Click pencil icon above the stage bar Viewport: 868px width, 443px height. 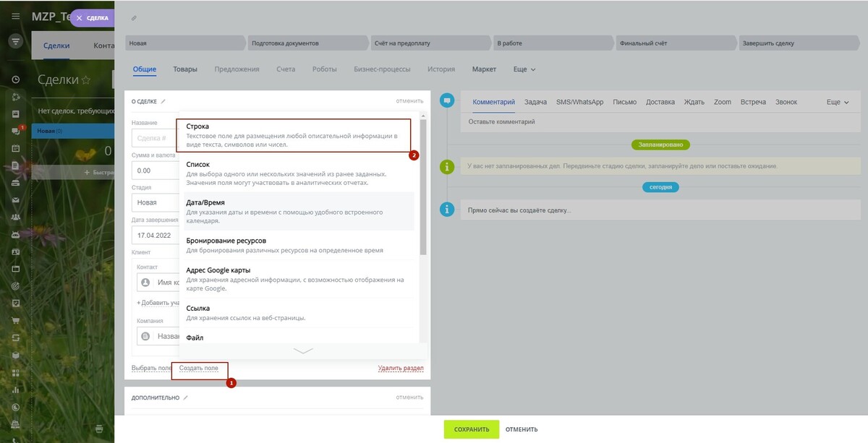point(134,17)
